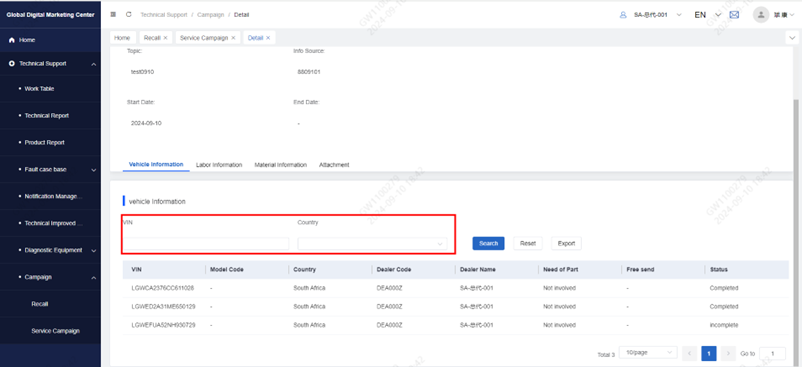Open the mail envelope icon
Image resolution: width=802 pixels, height=367 pixels.
(x=734, y=15)
